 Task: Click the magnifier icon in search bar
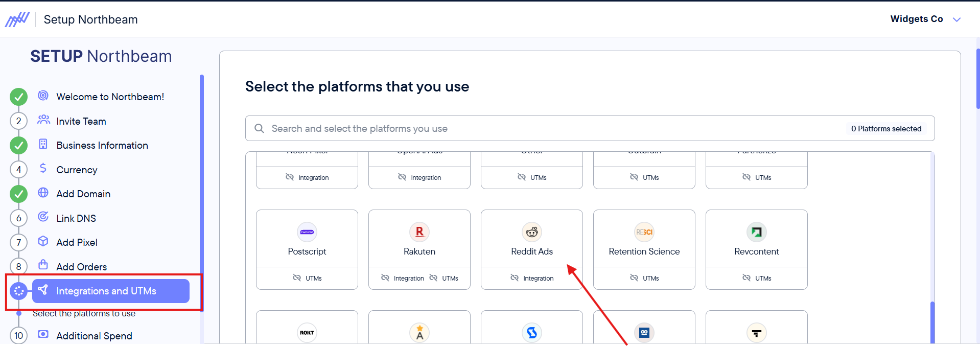[x=260, y=128]
